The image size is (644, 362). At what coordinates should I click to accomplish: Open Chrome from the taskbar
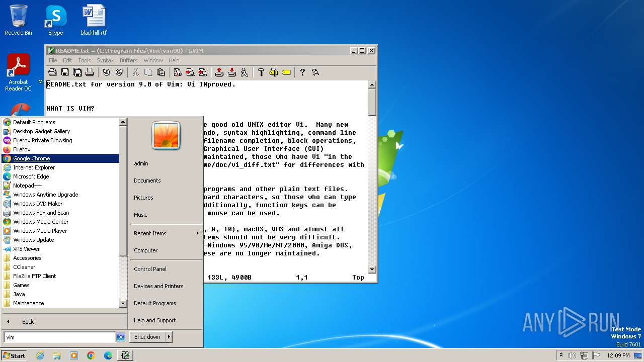tap(91, 355)
